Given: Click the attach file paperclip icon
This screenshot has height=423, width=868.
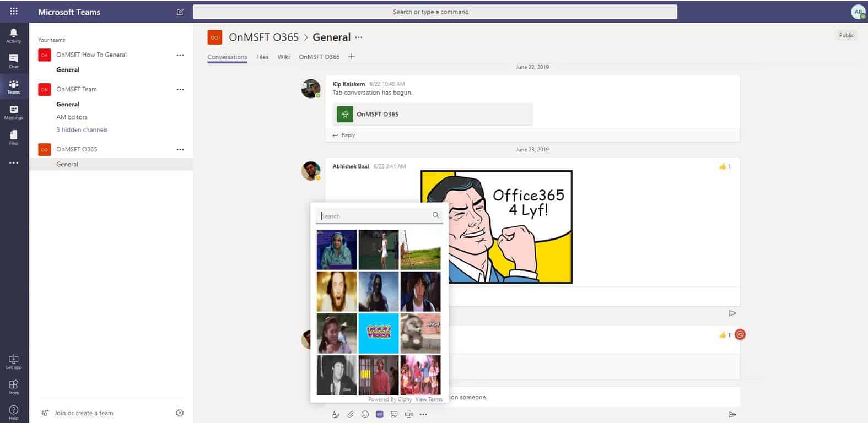Looking at the screenshot, I should [x=350, y=414].
